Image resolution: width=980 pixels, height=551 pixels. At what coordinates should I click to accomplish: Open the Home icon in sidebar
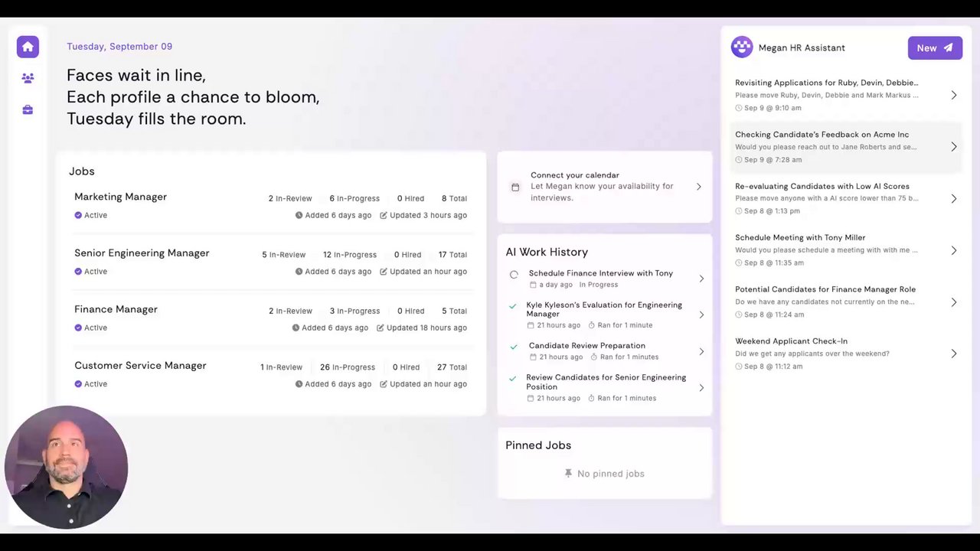coord(28,47)
